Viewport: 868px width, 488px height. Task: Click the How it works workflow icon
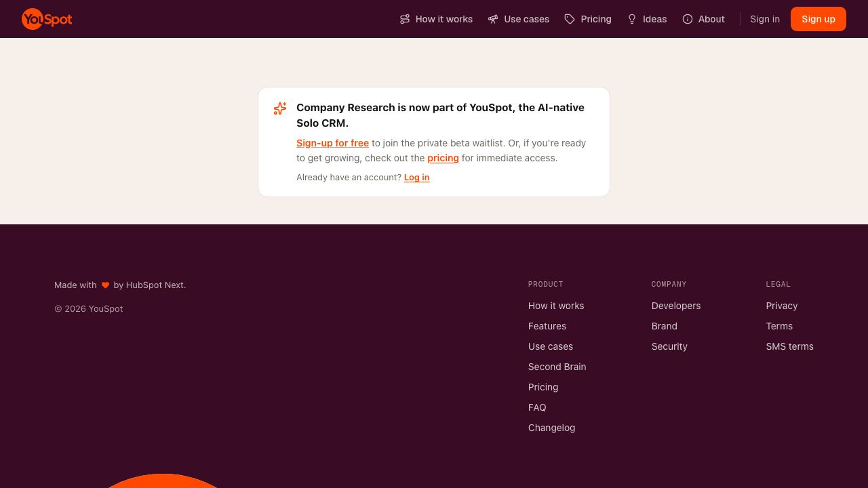[x=405, y=19]
